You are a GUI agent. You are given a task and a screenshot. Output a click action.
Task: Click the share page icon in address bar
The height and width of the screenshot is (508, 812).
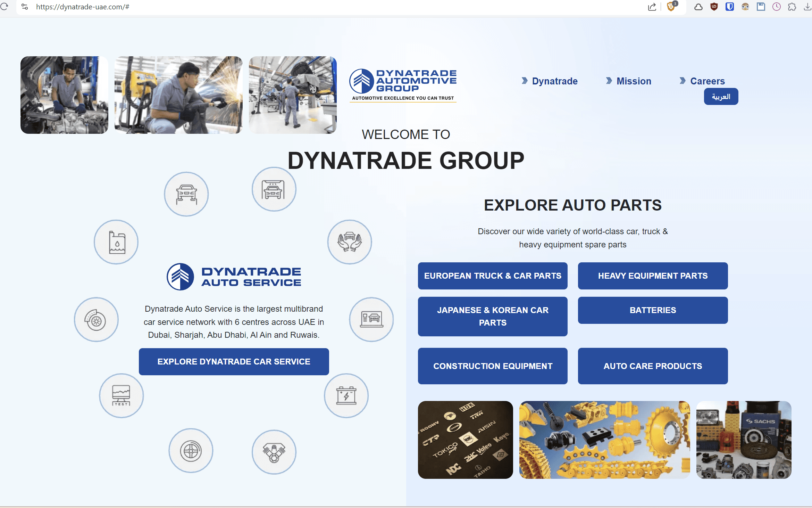[652, 7]
